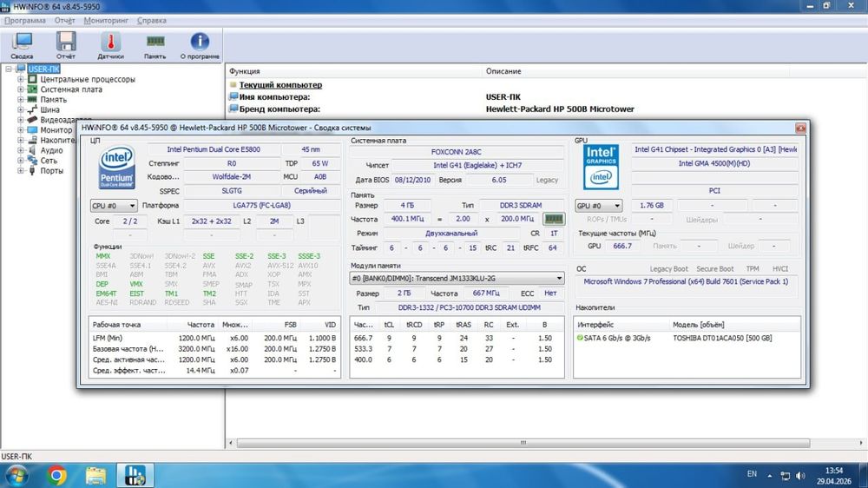Open the Сводка summary toolbar icon

click(x=23, y=45)
